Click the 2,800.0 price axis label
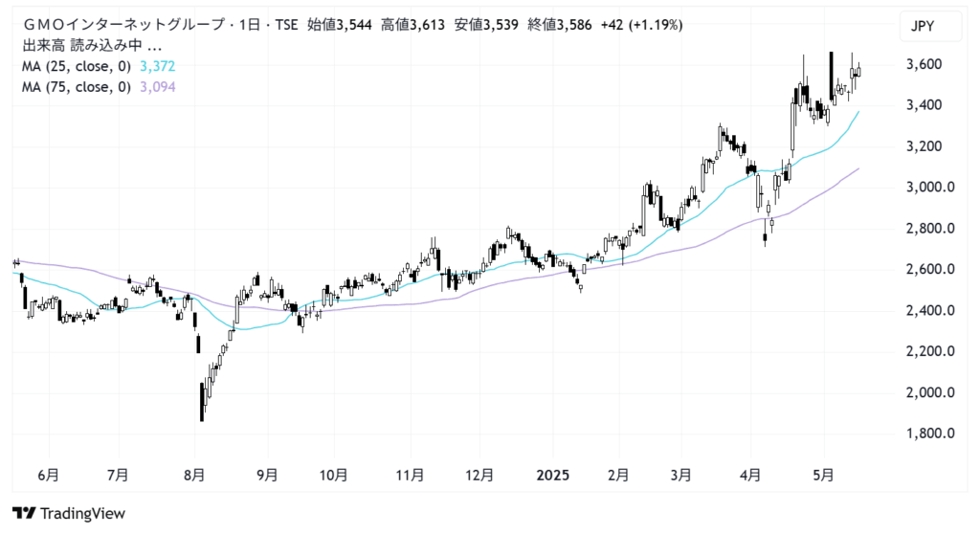The width and height of the screenshot is (980, 534). click(x=930, y=228)
